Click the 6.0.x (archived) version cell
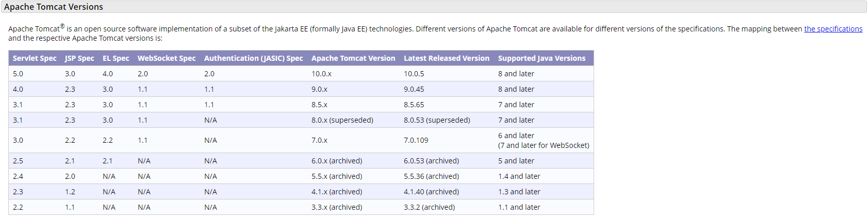868x217 pixels. 337,161
